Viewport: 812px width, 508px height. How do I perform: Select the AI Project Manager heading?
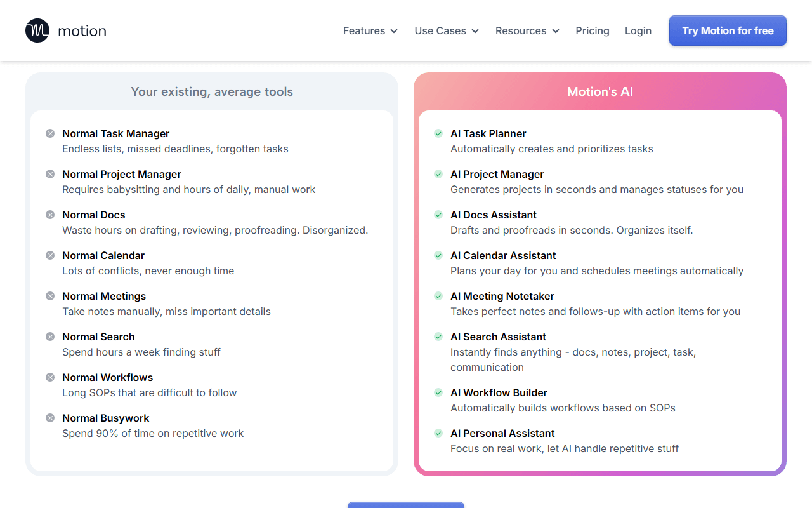(497, 174)
